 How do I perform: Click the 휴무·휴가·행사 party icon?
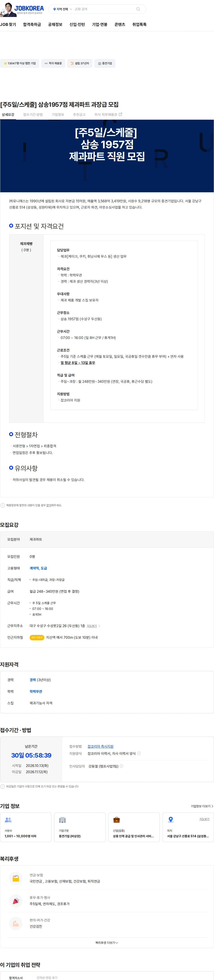point(16,900)
